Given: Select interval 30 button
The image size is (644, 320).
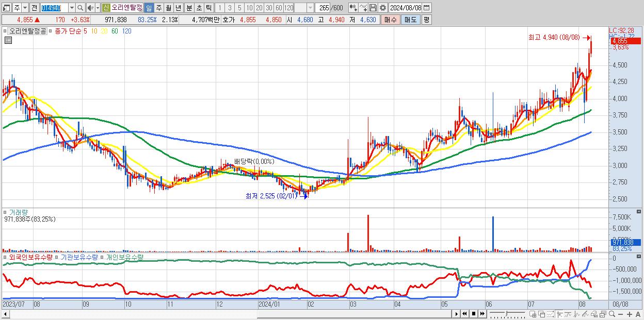Looking at the screenshot, I should tap(269, 8).
